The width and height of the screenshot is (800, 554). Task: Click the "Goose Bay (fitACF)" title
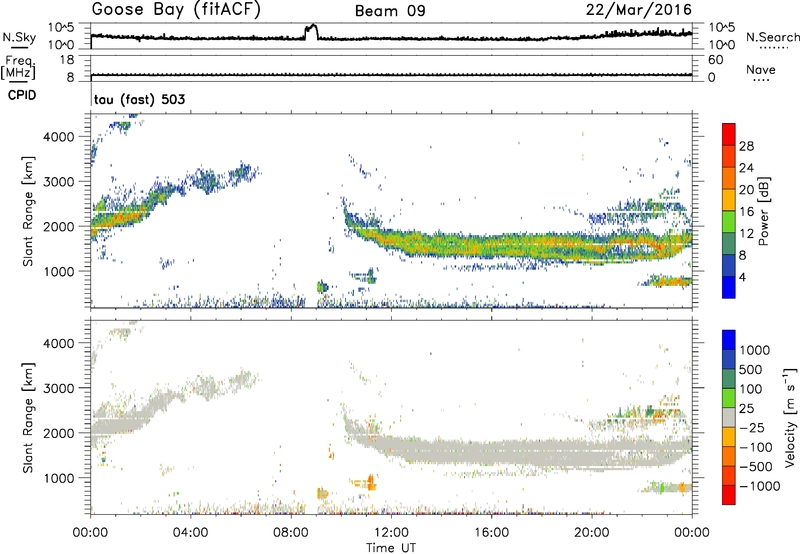click(x=176, y=10)
